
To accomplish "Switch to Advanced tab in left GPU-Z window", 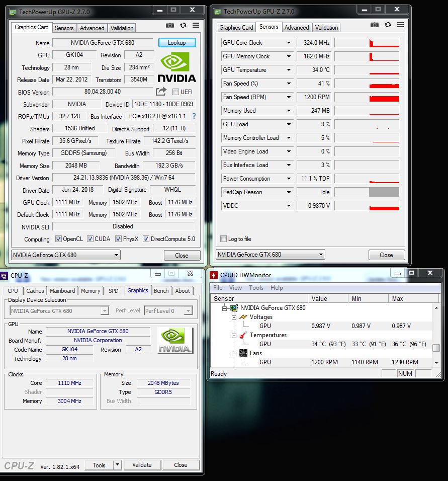I will 92,28.
